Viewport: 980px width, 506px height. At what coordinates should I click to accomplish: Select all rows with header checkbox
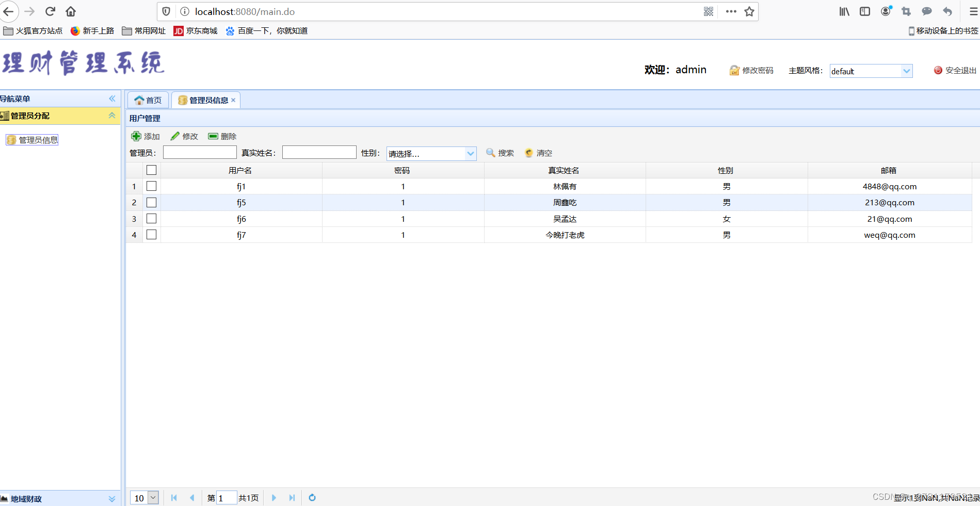point(151,170)
